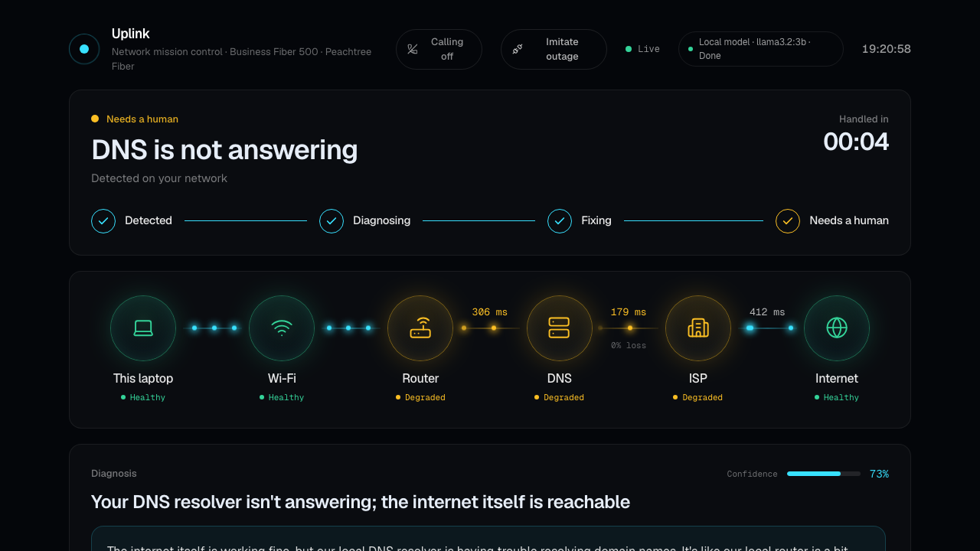Click the Detected step checkmark

pyautogui.click(x=103, y=221)
